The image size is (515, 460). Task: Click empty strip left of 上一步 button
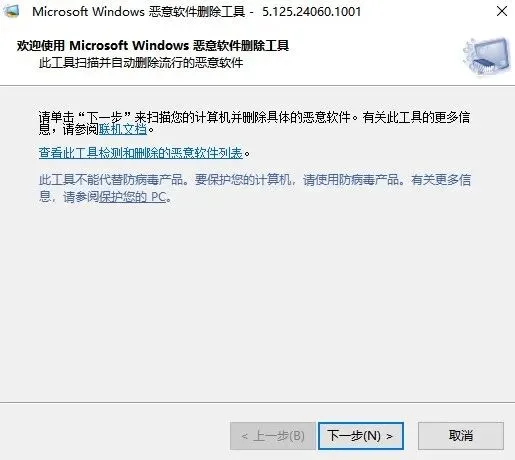click(x=113, y=436)
